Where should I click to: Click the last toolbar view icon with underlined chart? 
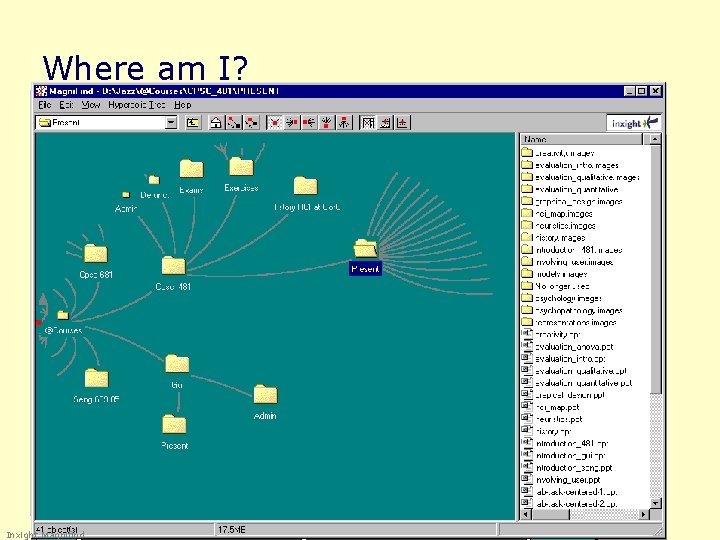[x=402, y=123]
